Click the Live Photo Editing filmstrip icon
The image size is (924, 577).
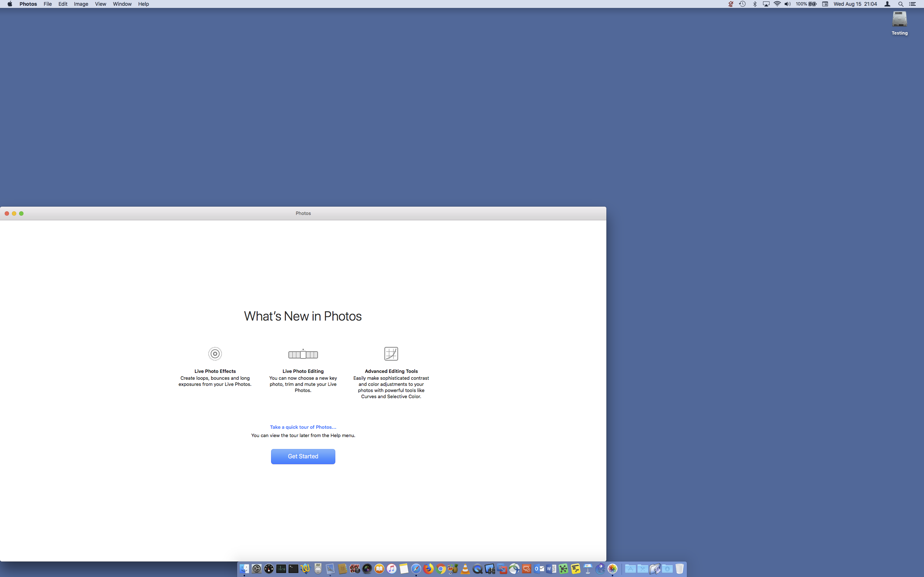(303, 354)
